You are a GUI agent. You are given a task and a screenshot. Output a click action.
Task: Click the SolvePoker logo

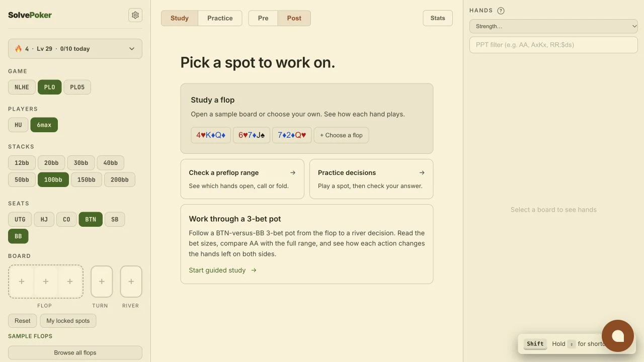tap(30, 15)
